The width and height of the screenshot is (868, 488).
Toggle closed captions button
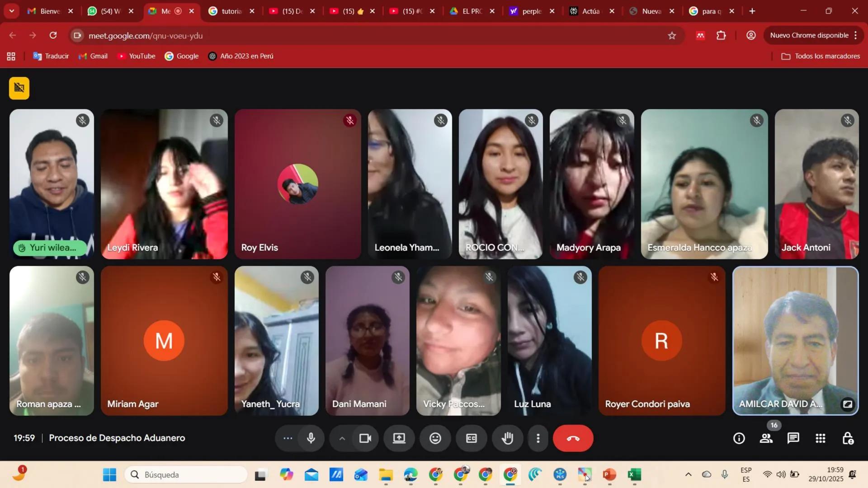(471, 438)
